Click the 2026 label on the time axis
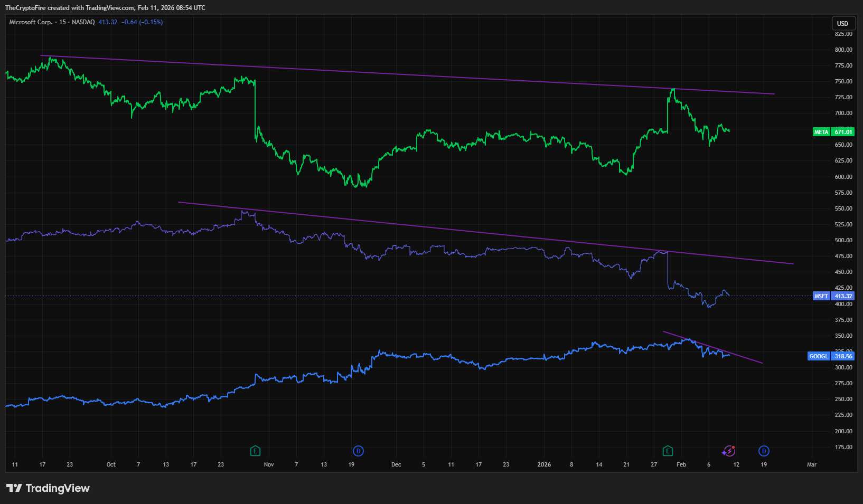The width and height of the screenshot is (863, 504). click(x=544, y=464)
